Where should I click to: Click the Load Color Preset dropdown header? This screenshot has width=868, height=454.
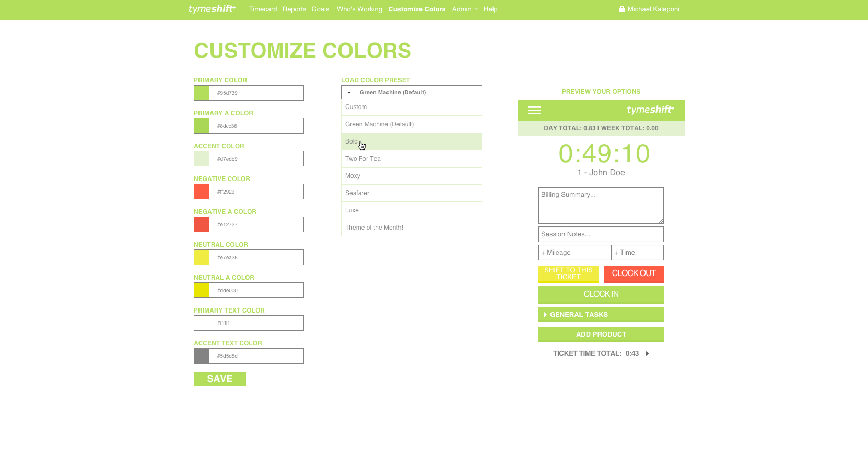click(412, 92)
